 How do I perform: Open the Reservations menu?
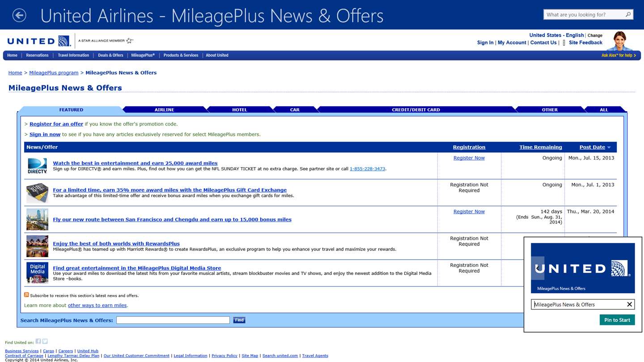point(37,55)
